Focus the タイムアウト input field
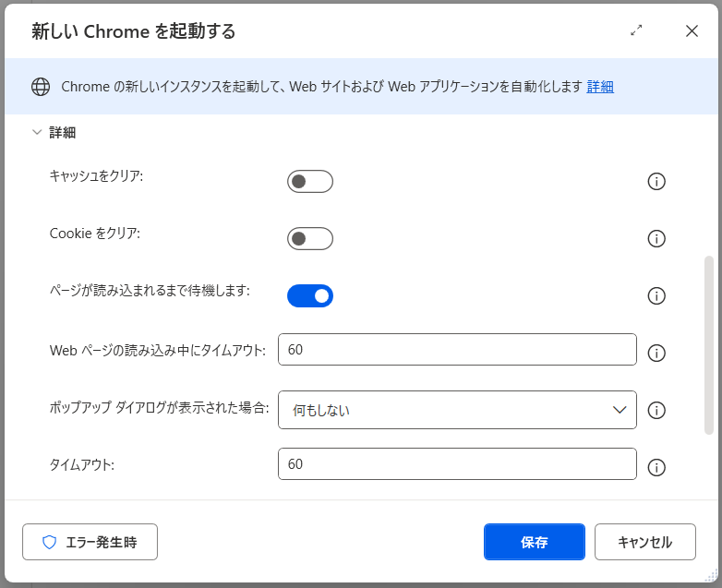This screenshot has width=722, height=588. pos(457,464)
